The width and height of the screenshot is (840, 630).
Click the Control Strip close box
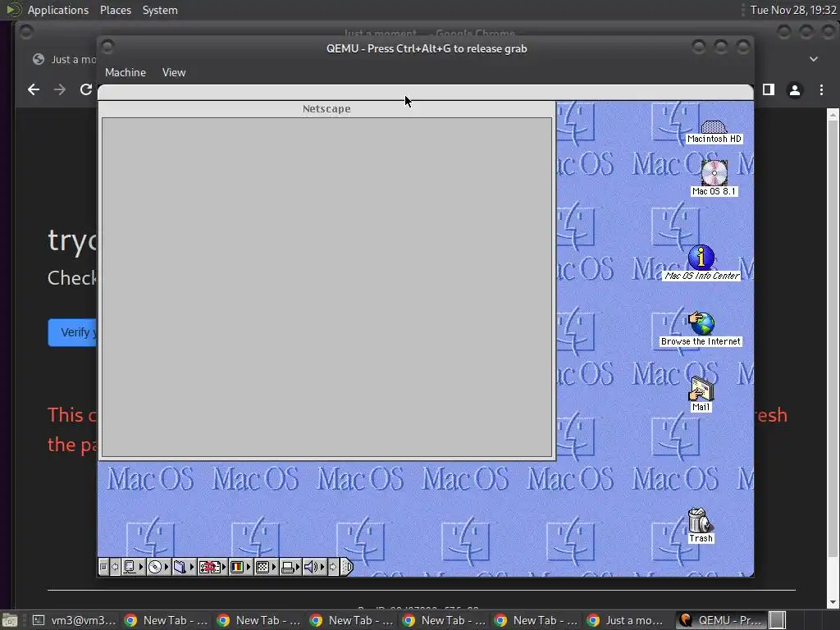(104, 567)
